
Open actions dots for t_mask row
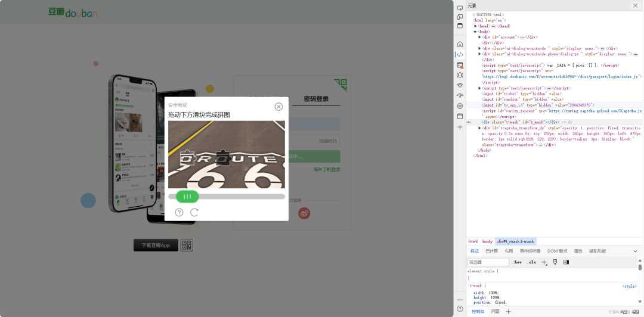(x=469, y=122)
